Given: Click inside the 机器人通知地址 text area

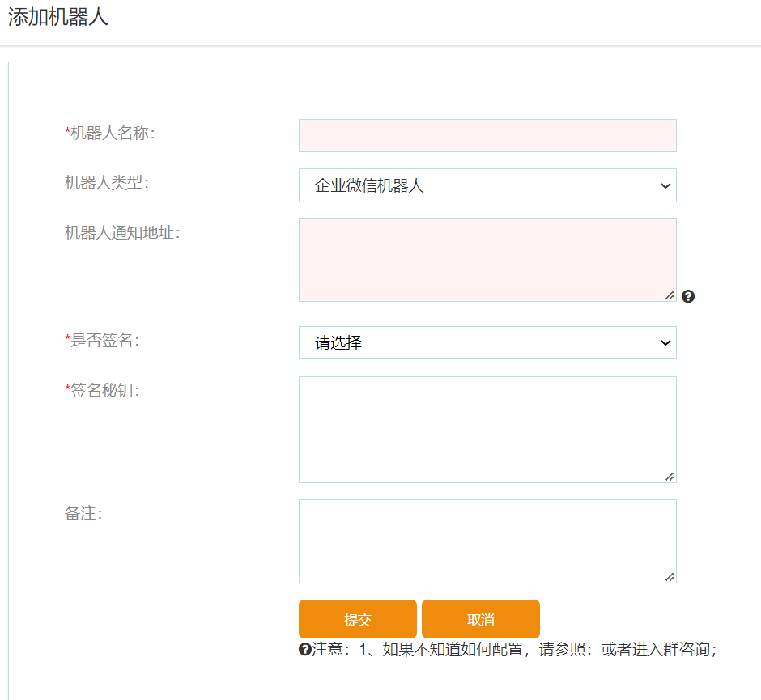Looking at the screenshot, I should tap(486, 259).
